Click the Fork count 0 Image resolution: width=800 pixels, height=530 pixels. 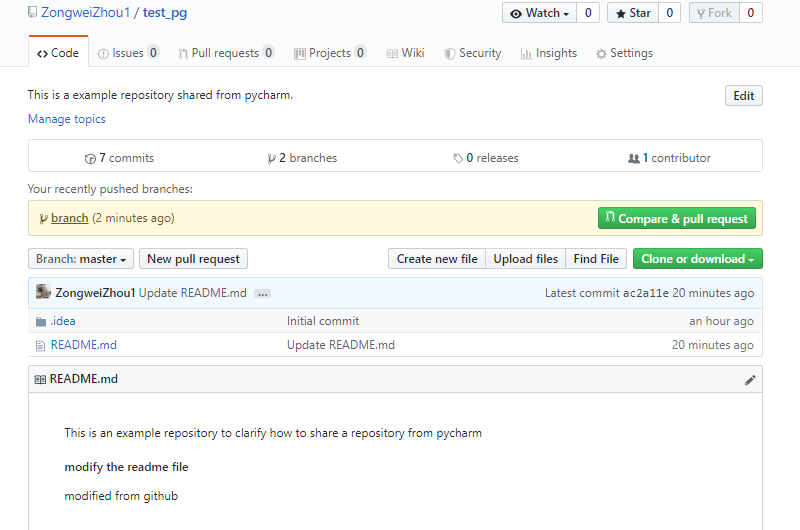click(x=751, y=13)
